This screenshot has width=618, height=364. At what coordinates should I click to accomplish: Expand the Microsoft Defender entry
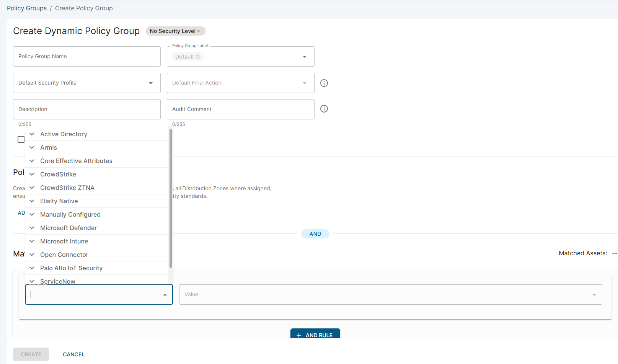(31, 228)
